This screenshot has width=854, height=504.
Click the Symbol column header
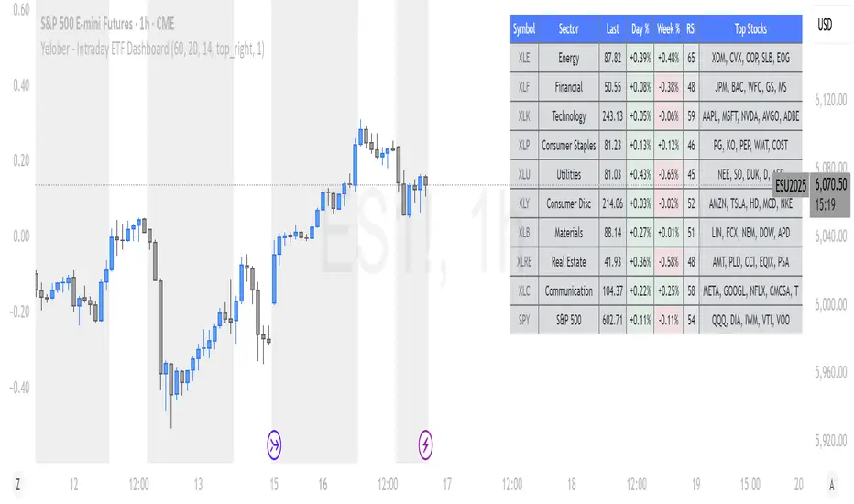[524, 28]
